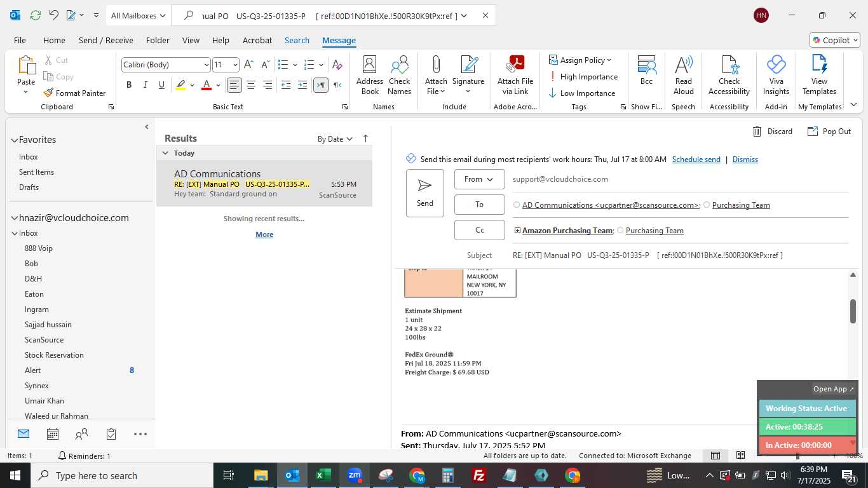
Task: Open font name Calibri dropdown
Action: [x=207, y=65]
